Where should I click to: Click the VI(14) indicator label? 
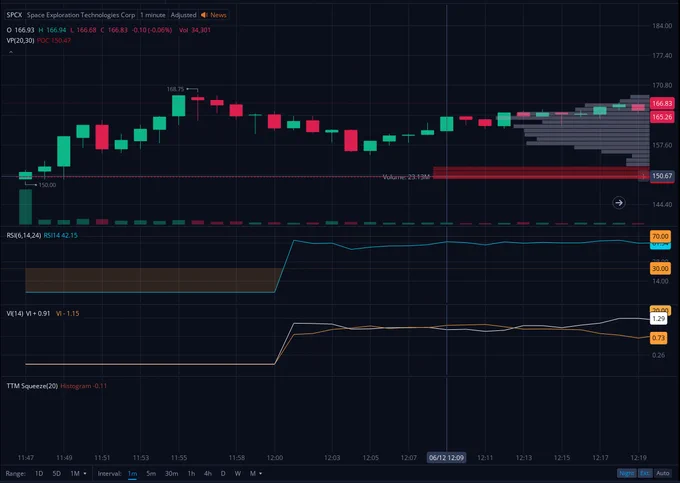[x=15, y=313]
